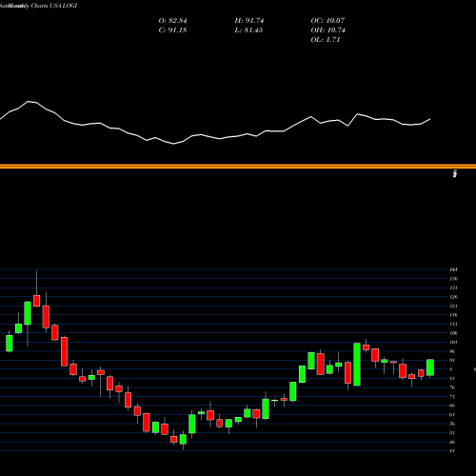This screenshot has width=476, height=476.
Task: Click the 101 price axis label
Action: click(453, 342)
